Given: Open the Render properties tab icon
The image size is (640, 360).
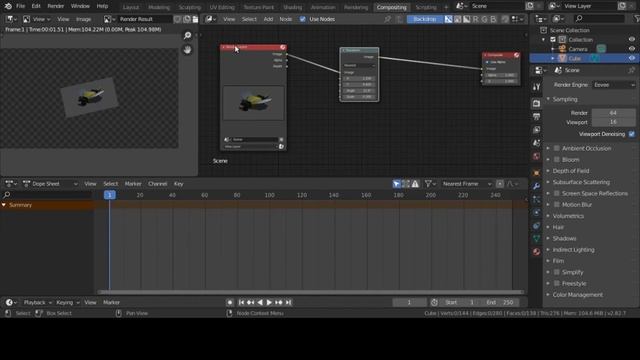Looking at the screenshot, I should (536, 104).
